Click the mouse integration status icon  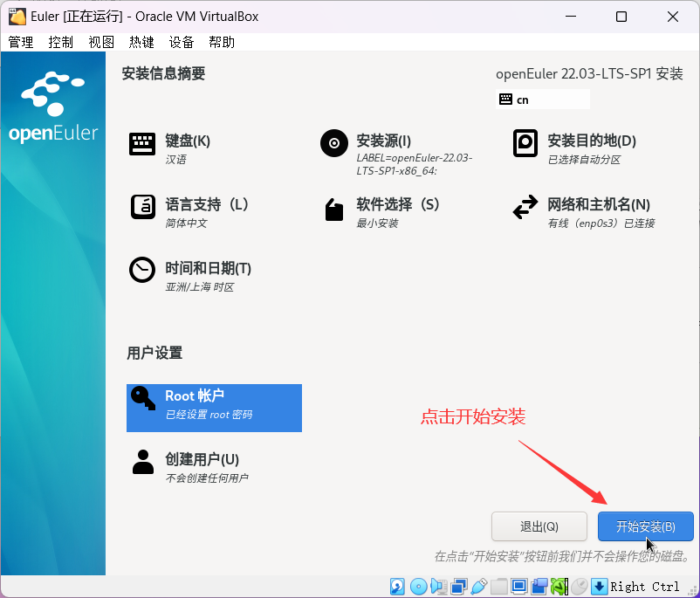(x=580, y=587)
